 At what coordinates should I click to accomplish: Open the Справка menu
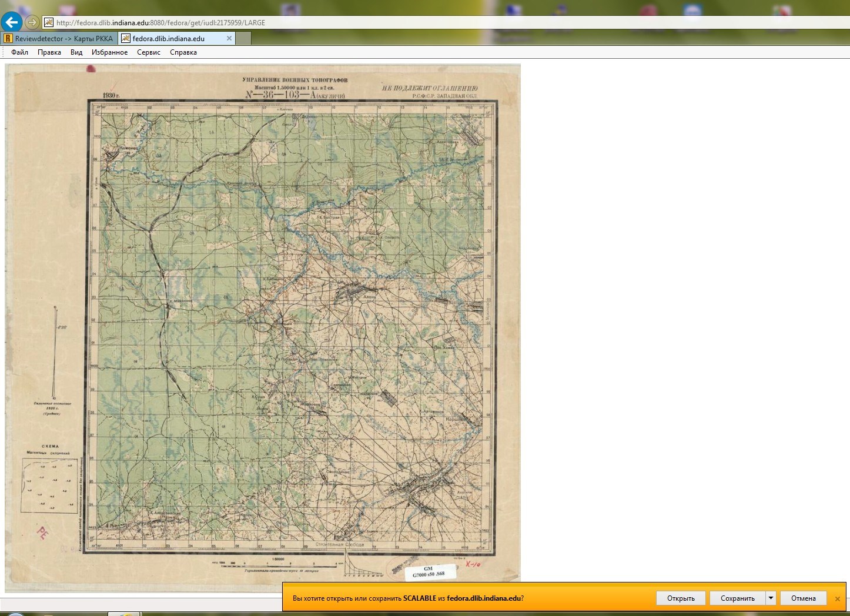[183, 52]
